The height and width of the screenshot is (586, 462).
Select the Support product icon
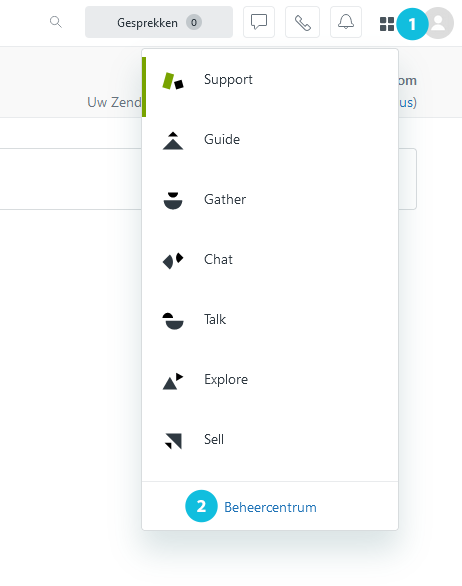coord(173,81)
